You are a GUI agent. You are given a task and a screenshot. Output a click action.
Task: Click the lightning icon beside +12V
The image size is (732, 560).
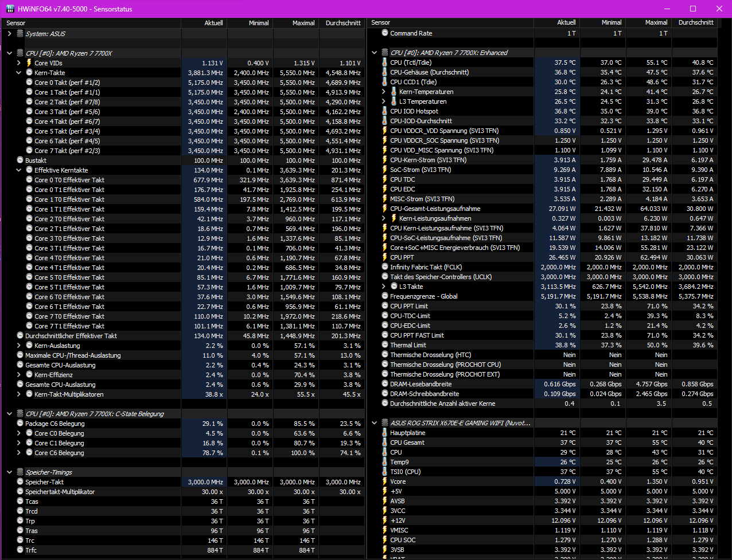click(x=385, y=520)
